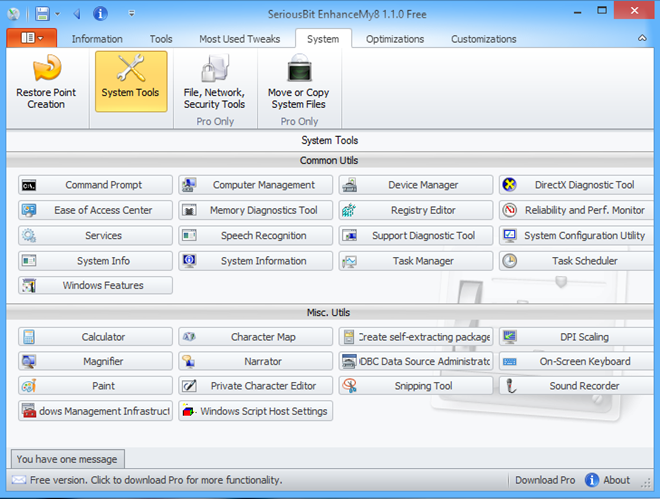660x499 pixels.
Task: Select the System tab
Action: (323, 39)
